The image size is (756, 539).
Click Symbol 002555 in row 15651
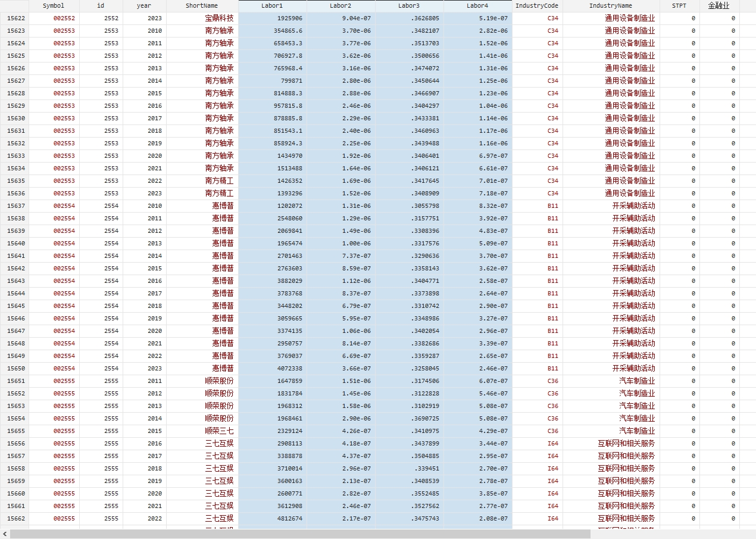click(64, 381)
